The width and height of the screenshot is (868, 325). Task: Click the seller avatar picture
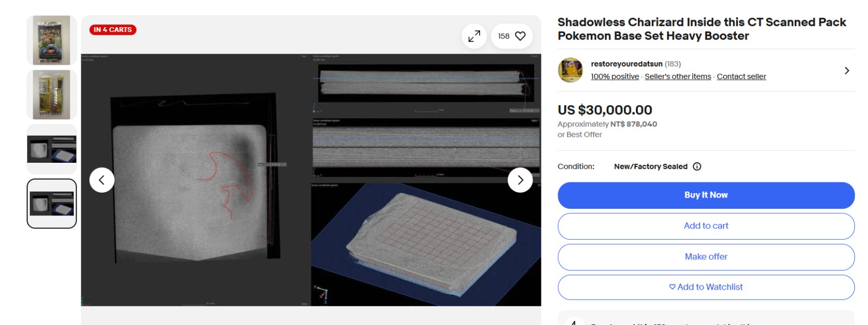571,71
